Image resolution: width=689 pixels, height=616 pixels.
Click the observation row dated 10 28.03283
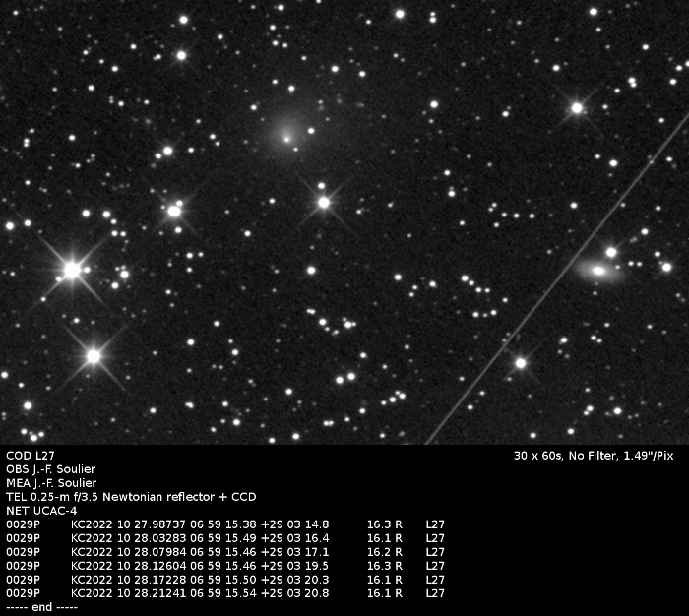coord(225,538)
